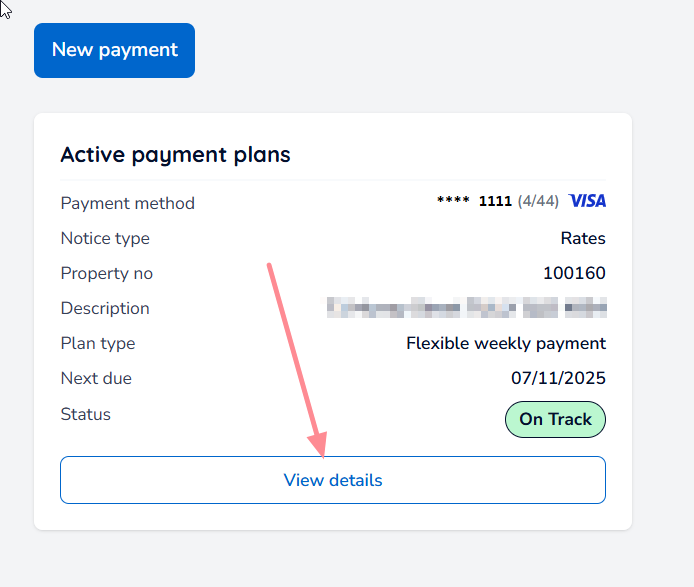Open View details for the payment plan
Viewport: 694px width, 587px height.
tap(332, 480)
